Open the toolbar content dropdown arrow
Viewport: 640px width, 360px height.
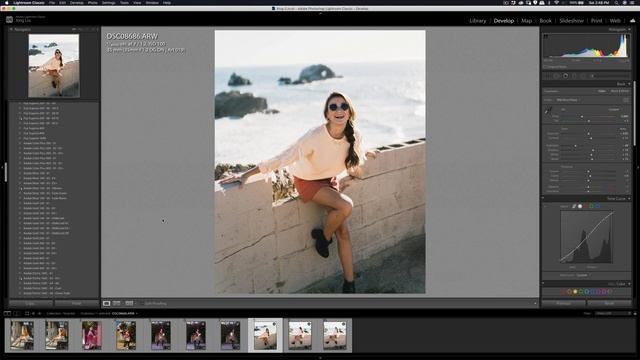(x=535, y=303)
